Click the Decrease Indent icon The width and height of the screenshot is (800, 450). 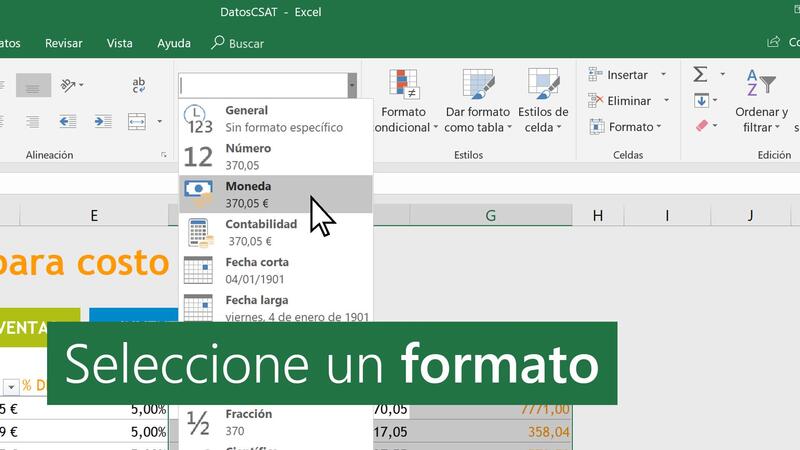coord(68,122)
